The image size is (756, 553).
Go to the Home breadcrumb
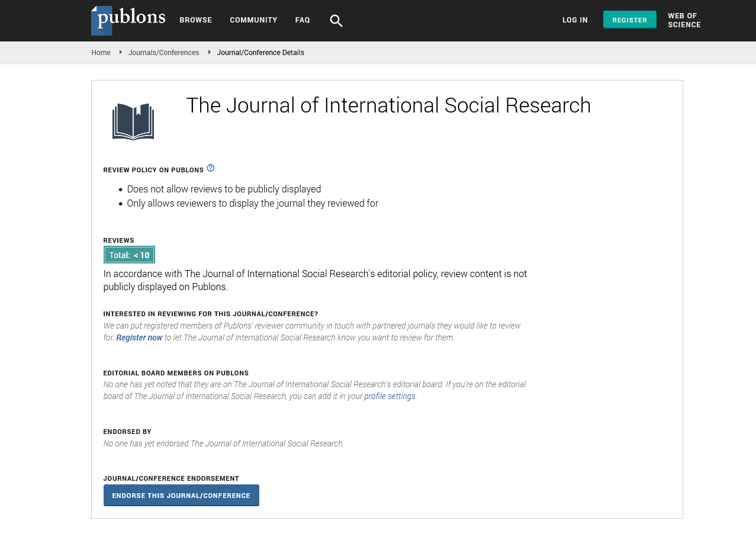(101, 53)
